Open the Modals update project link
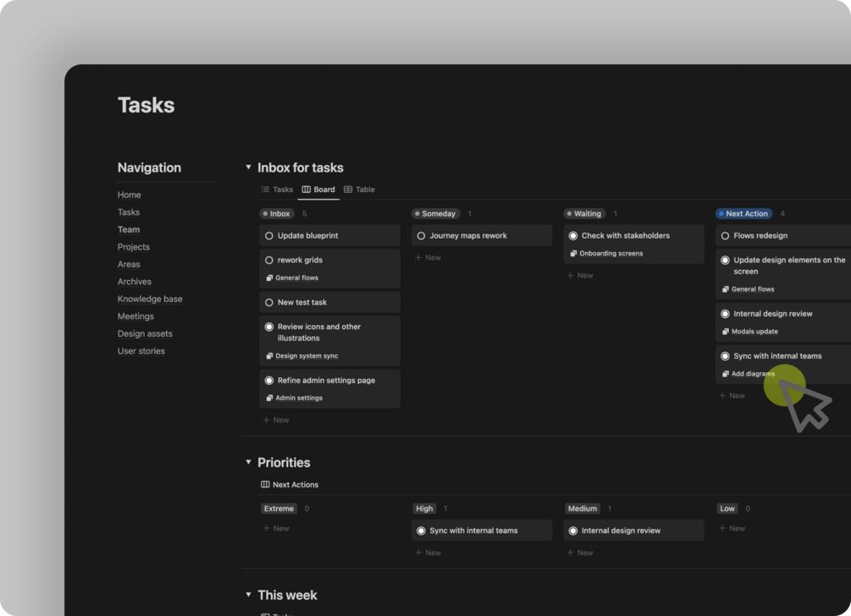This screenshot has height=616, width=851. (x=754, y=332)
